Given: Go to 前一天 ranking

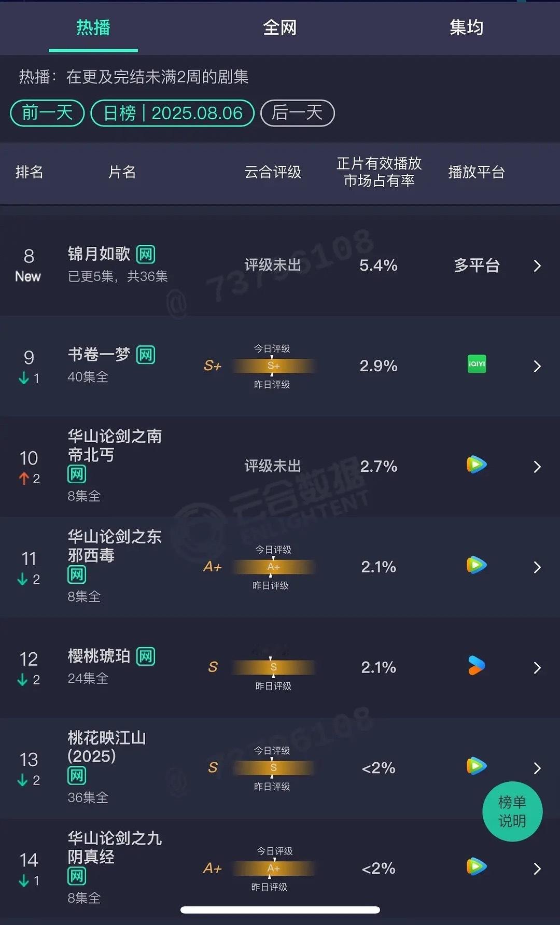Looking at the screenshot, I should coord(47,113).
